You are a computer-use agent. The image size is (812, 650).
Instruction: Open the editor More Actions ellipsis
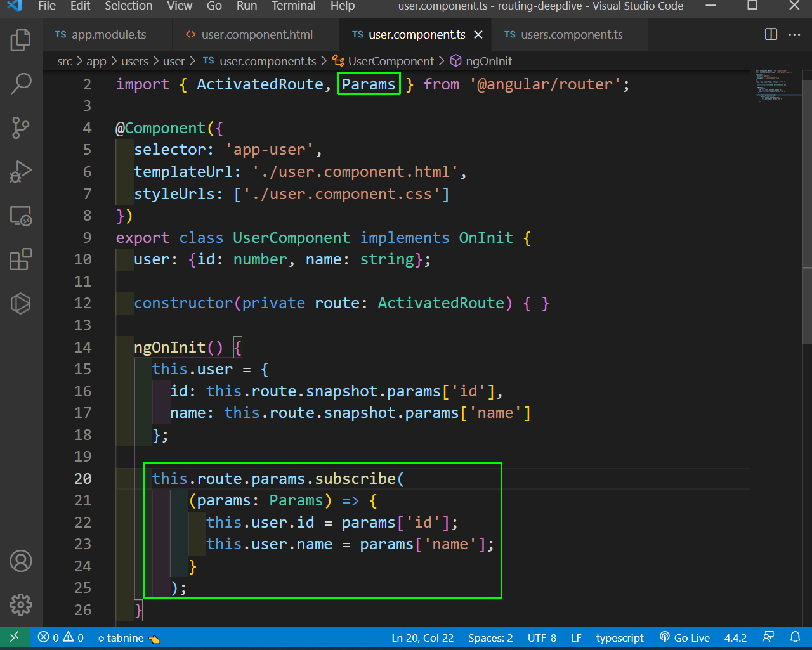[794, 34]
